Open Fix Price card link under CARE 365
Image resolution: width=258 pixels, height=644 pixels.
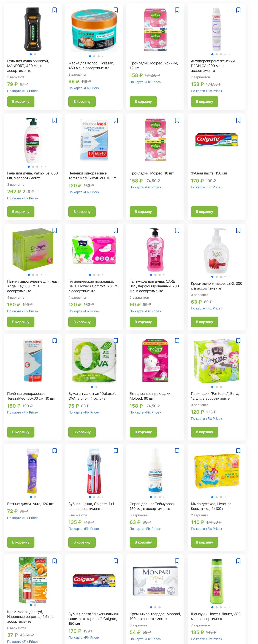(145, 311)
